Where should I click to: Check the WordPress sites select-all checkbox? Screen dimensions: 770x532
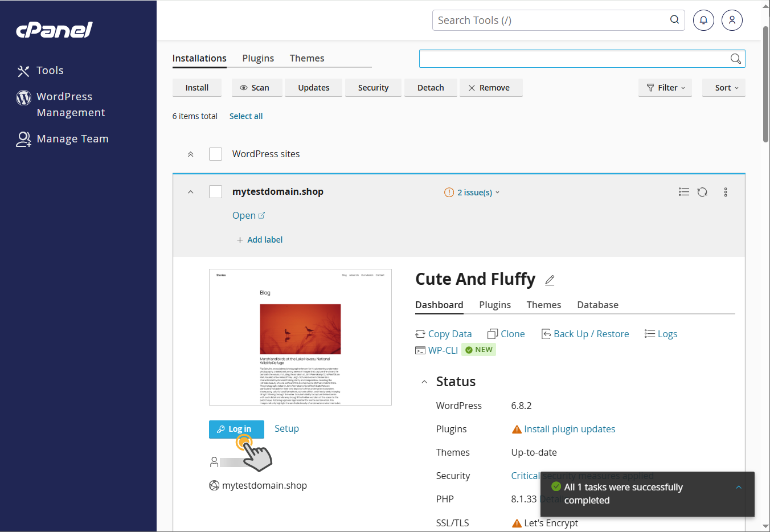tap(215, 154)
